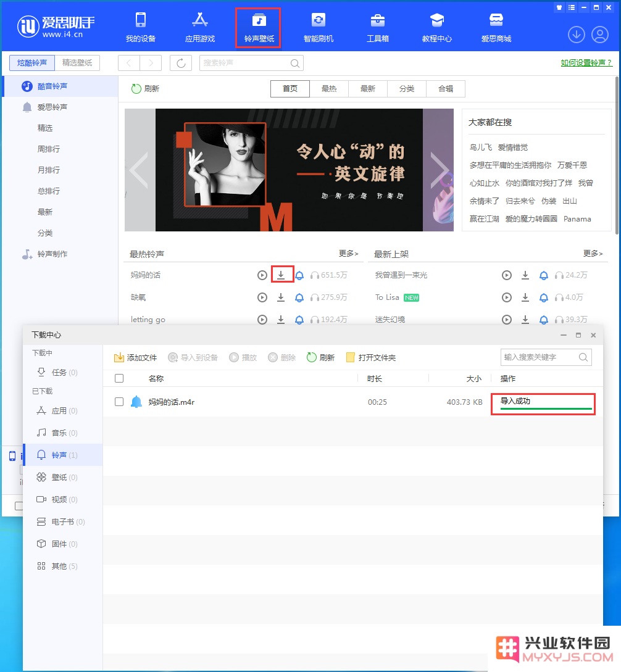Show next banner with right arrow
The image size is (621, 672).
pyautogui.click(x=440, y=170)
